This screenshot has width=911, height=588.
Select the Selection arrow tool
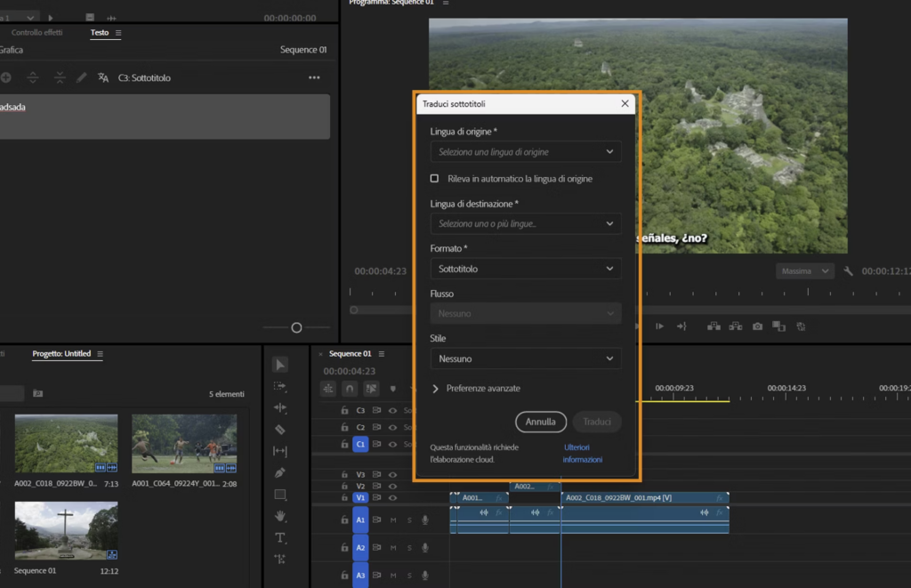(x=280, y=365)
